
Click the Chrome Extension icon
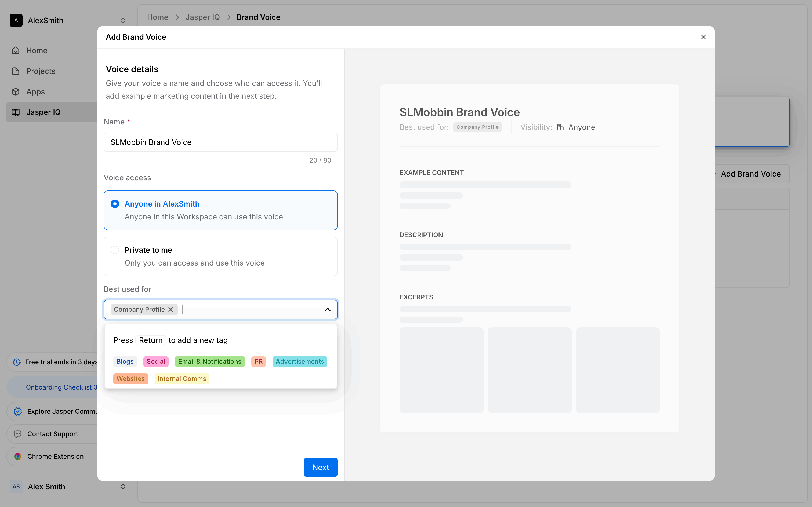point(18,456)
